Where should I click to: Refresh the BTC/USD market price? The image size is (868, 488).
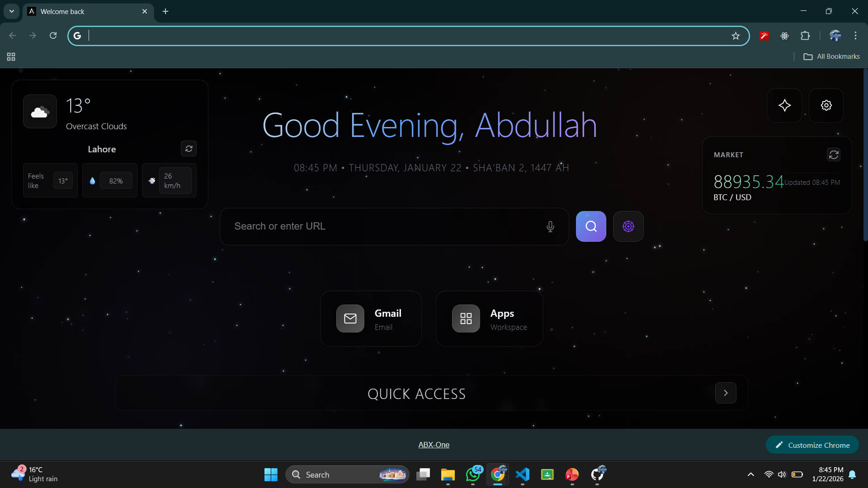834,155
